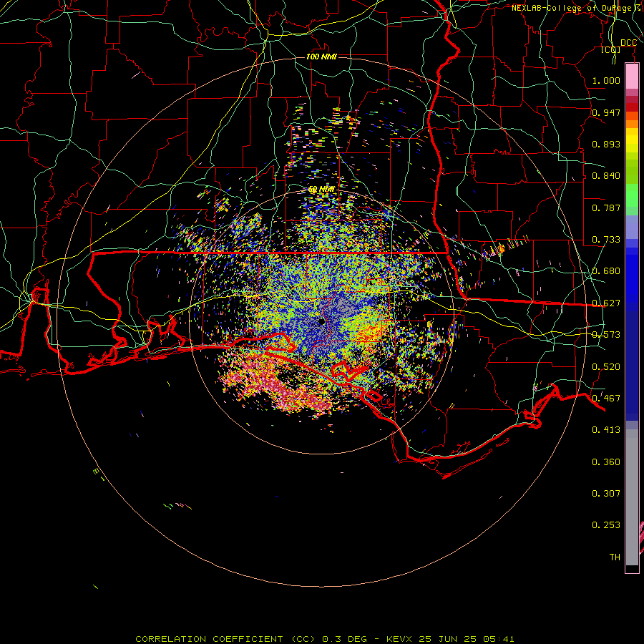Click the 0.467 legend value

[x=606, y=399]
